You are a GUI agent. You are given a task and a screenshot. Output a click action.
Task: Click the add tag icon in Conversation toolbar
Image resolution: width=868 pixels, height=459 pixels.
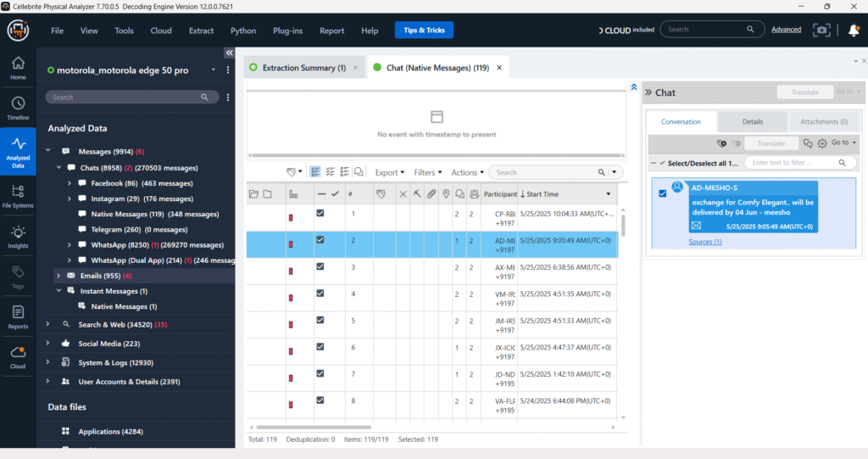coord(721,143)
